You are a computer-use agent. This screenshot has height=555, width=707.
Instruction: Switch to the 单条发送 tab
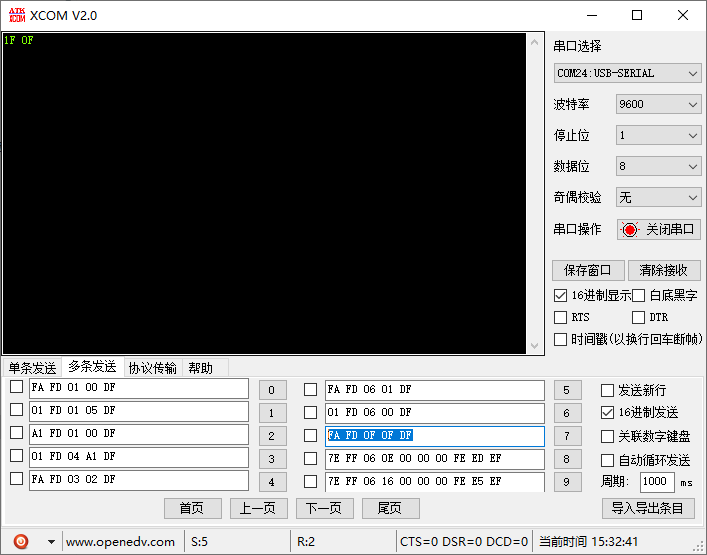coord(32,368)
